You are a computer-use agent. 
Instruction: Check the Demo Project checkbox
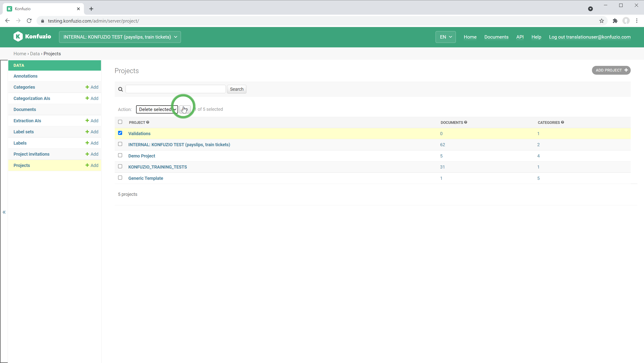(x=120, y=155)
